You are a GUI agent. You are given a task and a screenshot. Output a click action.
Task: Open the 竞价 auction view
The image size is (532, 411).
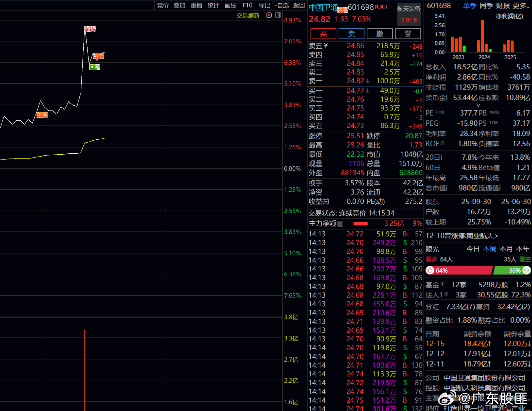coord(163,5)
